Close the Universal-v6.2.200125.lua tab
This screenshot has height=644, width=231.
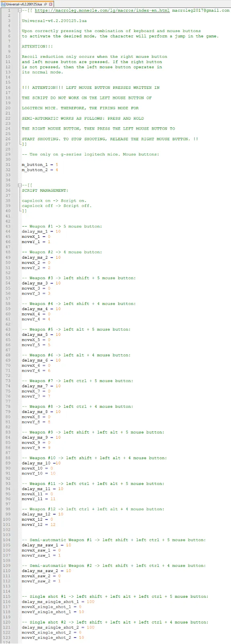[51, 4]
